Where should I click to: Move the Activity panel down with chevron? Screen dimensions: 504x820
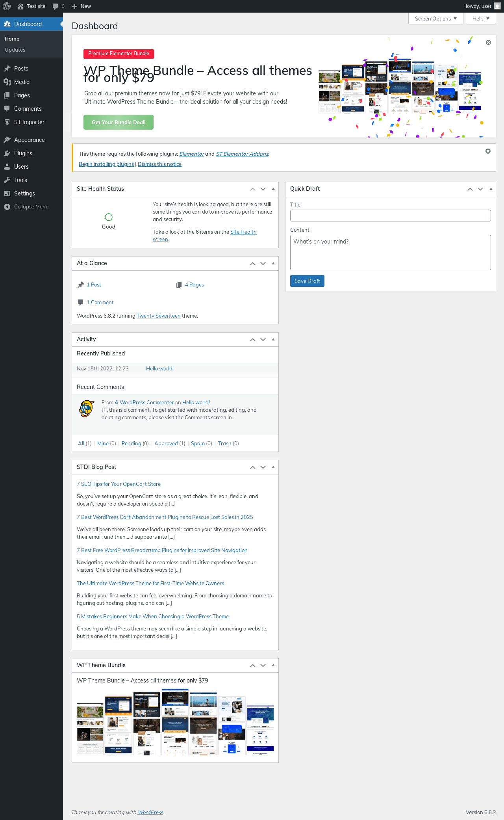click(263, 339)
